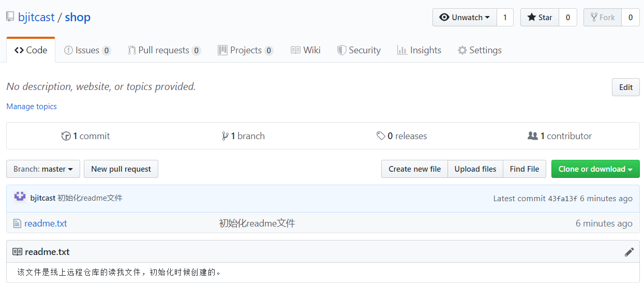
Task: Click the Fork button
Action: click(603, 17)
